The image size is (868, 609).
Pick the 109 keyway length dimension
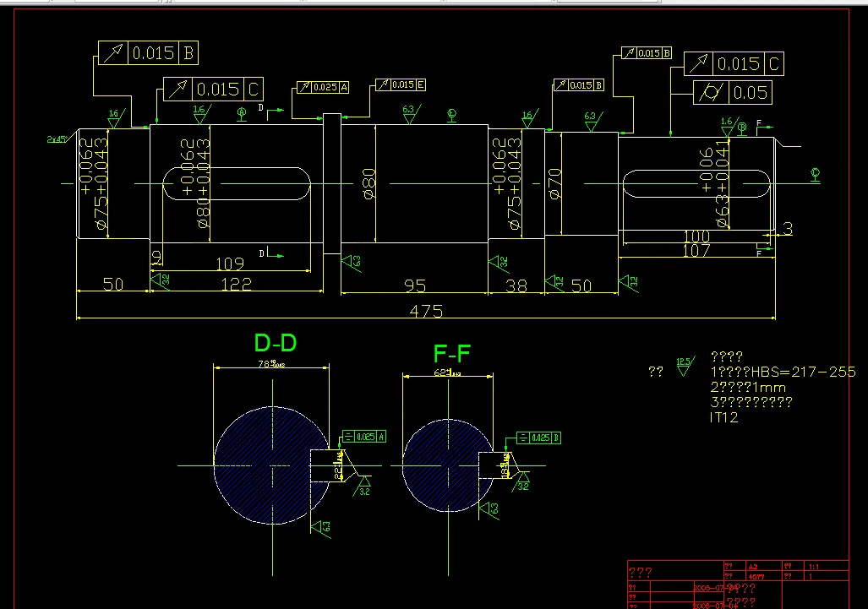pyautogui.click(x=230, y=264)
